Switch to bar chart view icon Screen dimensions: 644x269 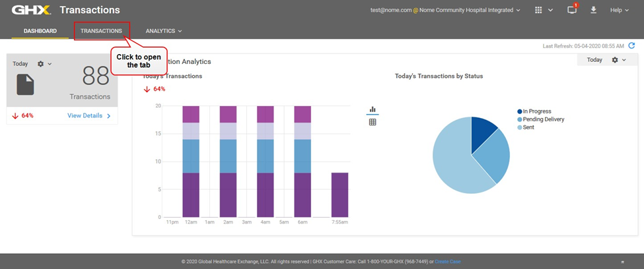[x=373, y=109]
